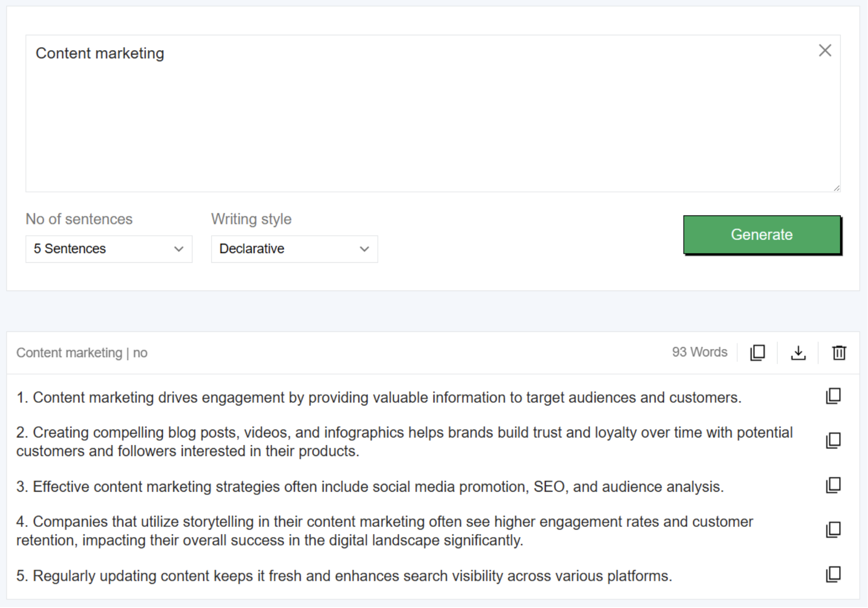Copy sentence 3 about effective strategies
868x608 pixels.
point(833,486)
